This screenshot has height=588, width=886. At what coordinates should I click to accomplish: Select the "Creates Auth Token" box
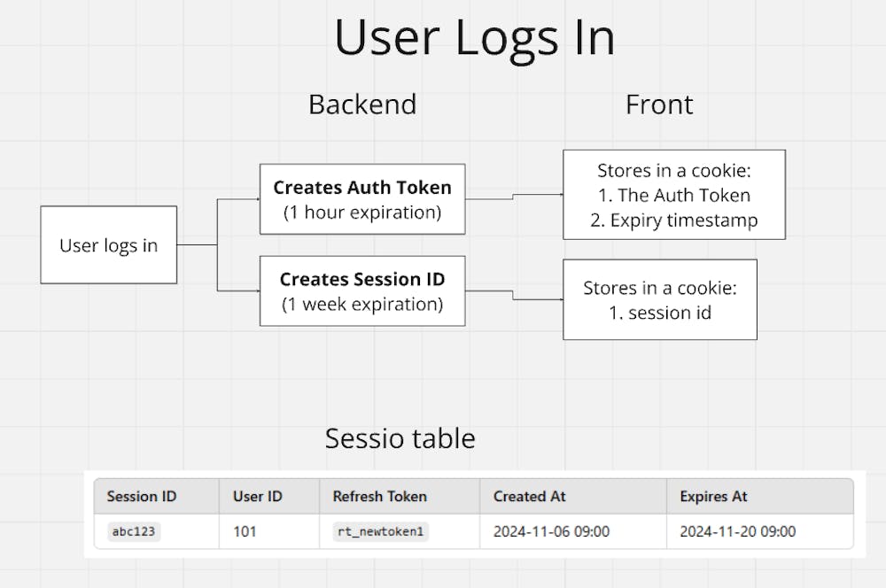pos(361,198)
